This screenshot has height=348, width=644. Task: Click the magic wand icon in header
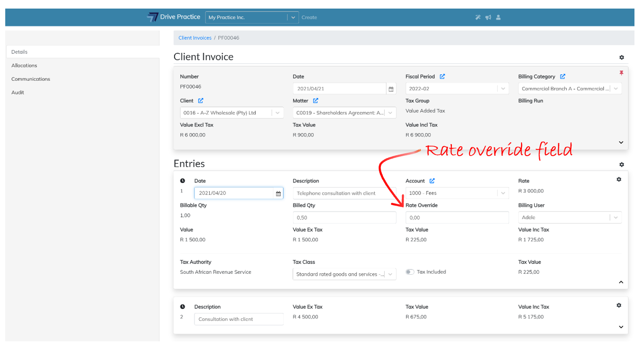pos(478,18)
